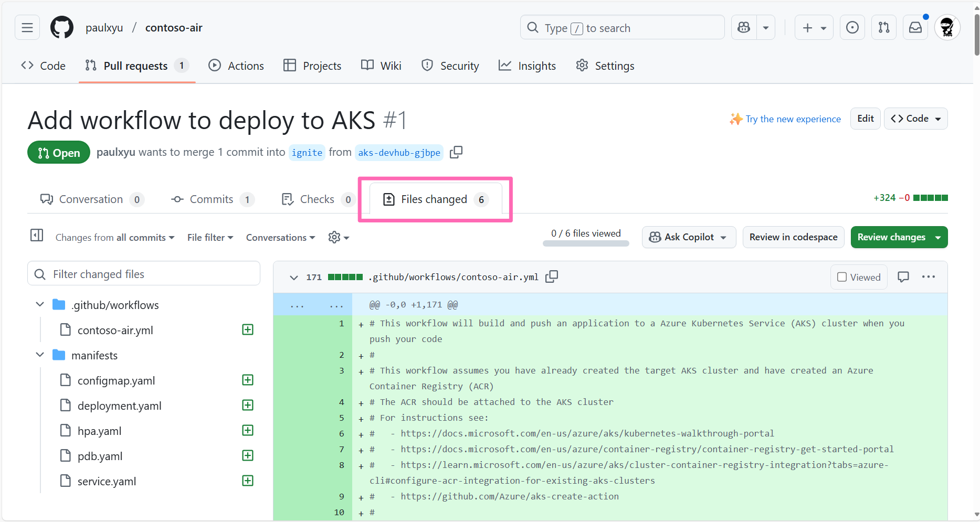Click 'Try the new experience' link
Screen dimensions: 980x522
pos(793,119)
